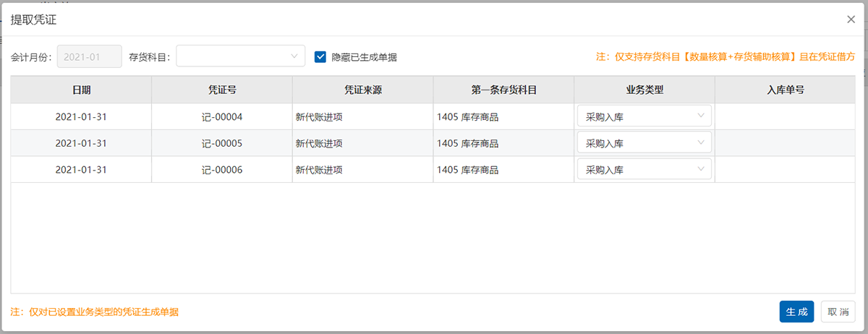Close the 提取凭证 dialog
Image resolution: width=868 pixels, height=334 pixels.
click(851, 20)
